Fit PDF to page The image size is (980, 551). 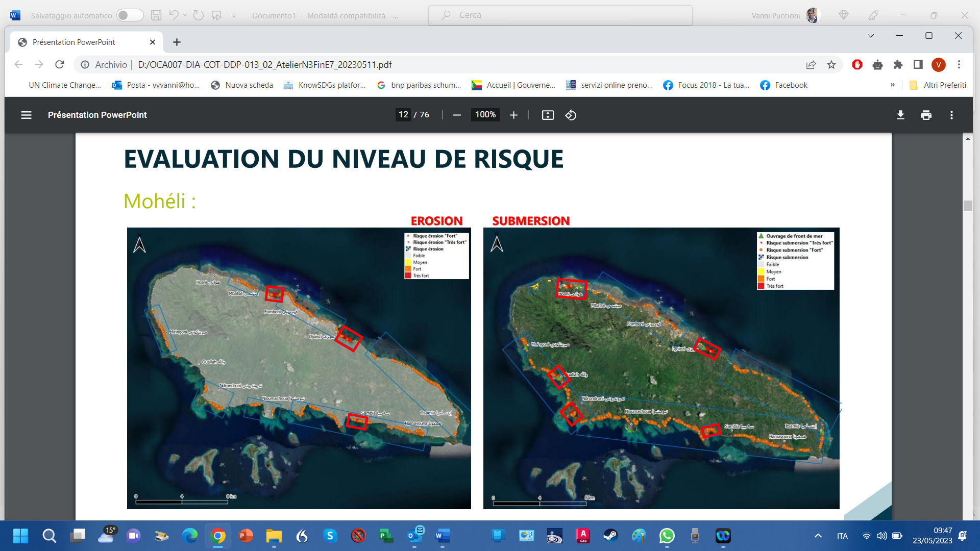point(548,115)
